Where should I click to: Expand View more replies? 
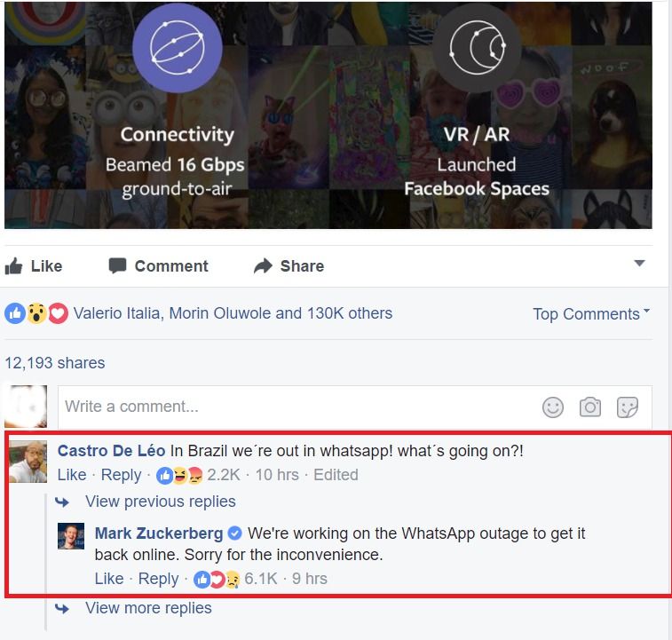click(148, 608)
